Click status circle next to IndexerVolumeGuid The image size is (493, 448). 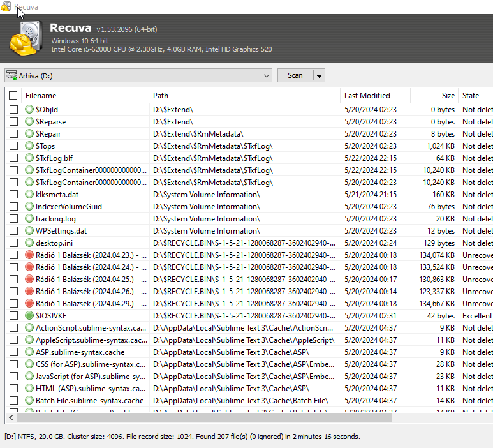click(x=29, y=206)
